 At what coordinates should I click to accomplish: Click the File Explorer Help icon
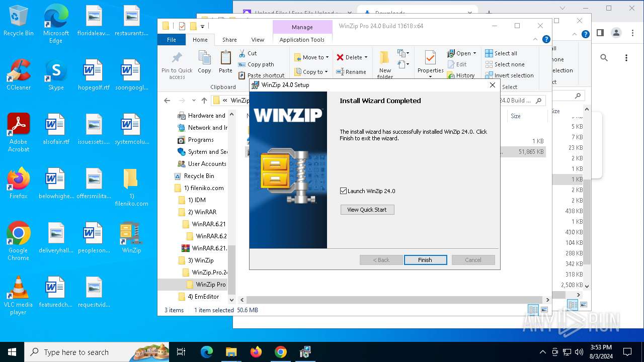pyautogui.click(x=546, y=39)
